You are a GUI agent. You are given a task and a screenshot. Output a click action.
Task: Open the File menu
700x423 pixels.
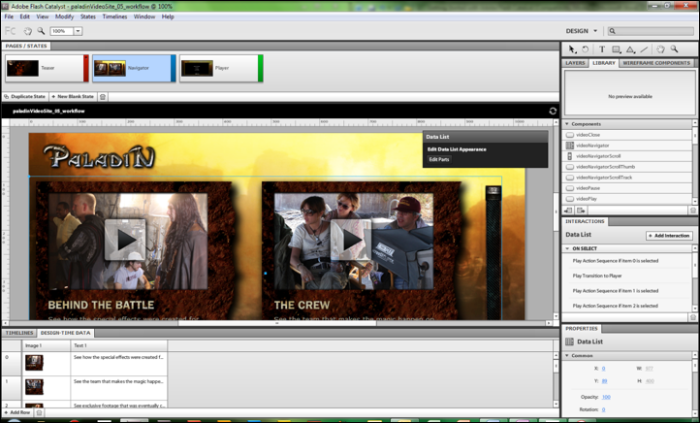click(9, 17)
